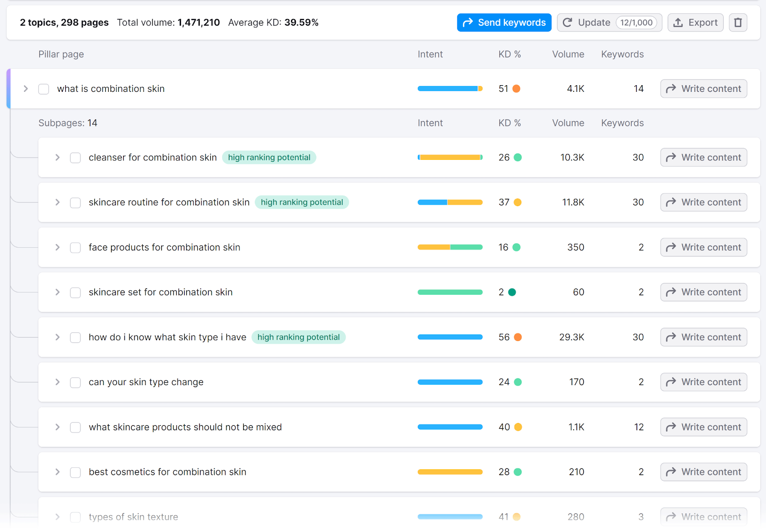Expand 'best cosmetics for combination skin' row

point(57,472)
